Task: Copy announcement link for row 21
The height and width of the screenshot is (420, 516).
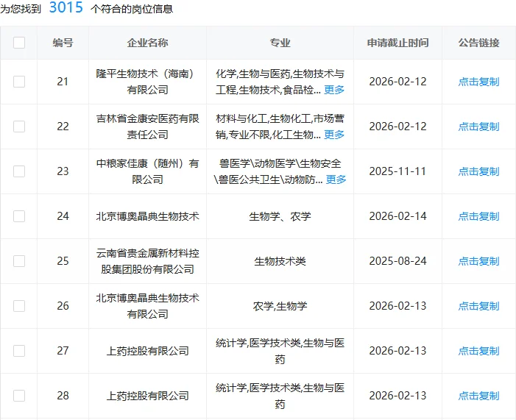Action: tap(478, 82)
